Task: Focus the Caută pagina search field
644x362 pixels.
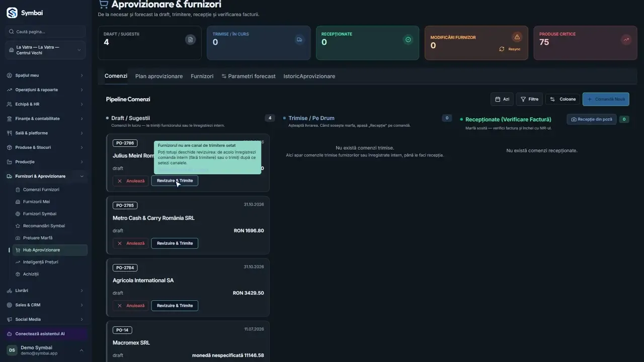Action: [46, 32]
